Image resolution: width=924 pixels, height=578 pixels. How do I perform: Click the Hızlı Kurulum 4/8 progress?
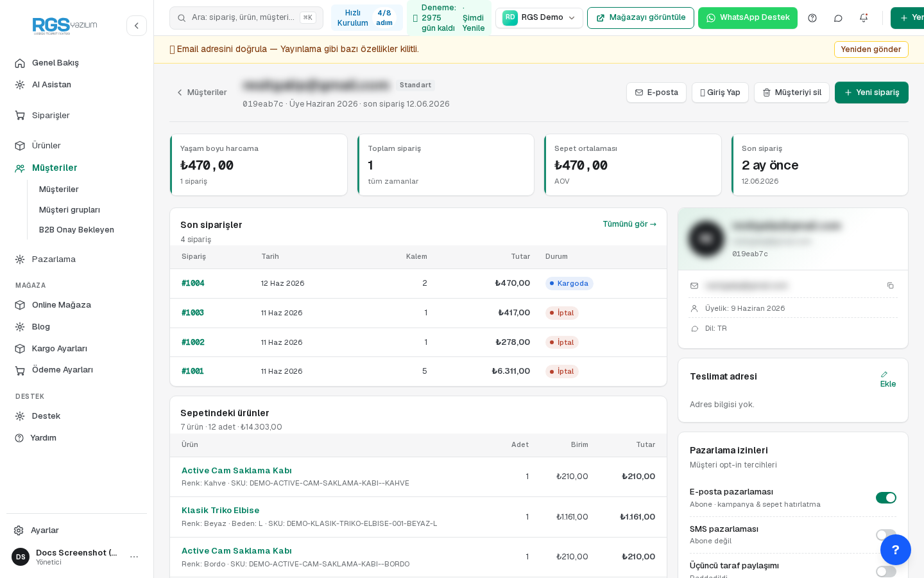click(x=367, y=18)
